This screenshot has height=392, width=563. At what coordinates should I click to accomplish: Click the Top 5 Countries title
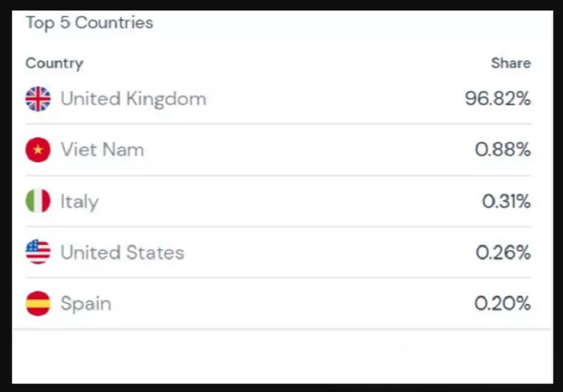(90, 23)
